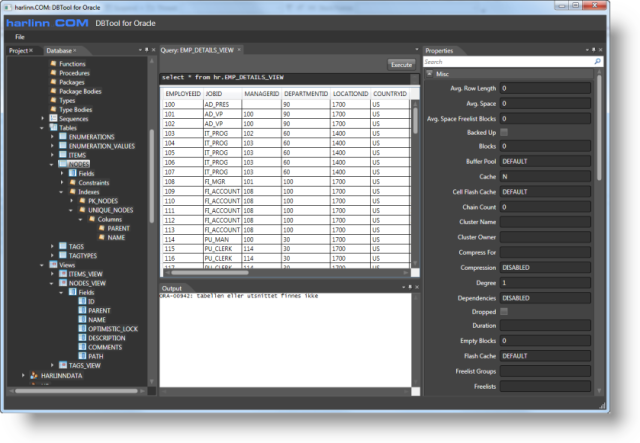Click the SQL query text editor
Screen dimensions: 640x443
[x=285, y=78]
